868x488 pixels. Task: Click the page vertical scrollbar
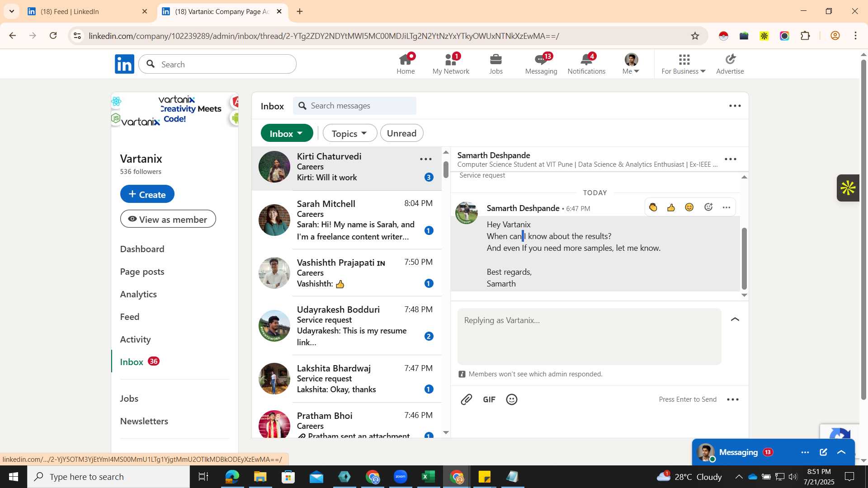863,230
